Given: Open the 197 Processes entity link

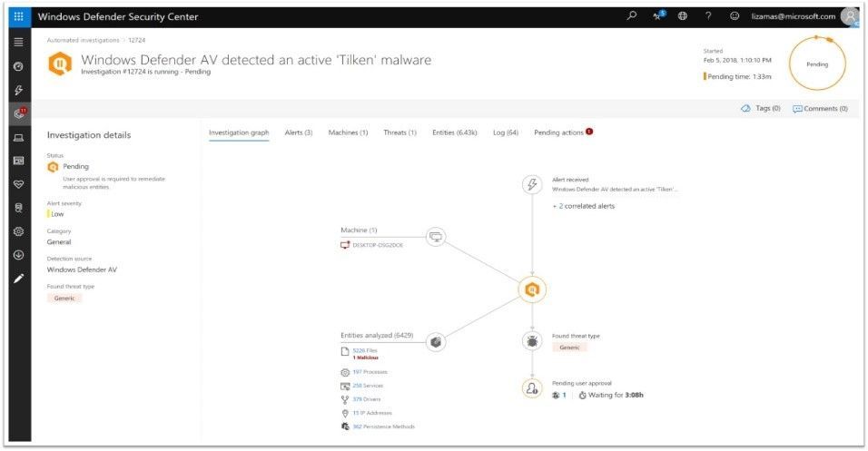Looking at the screenshot, I should 370,372.
